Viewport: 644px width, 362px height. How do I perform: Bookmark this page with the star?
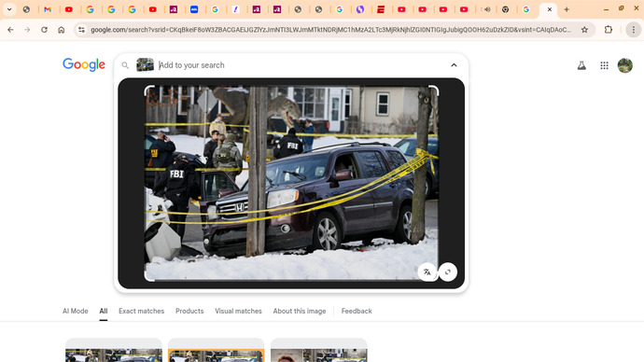pyautogui.click(x=584, y=30)
